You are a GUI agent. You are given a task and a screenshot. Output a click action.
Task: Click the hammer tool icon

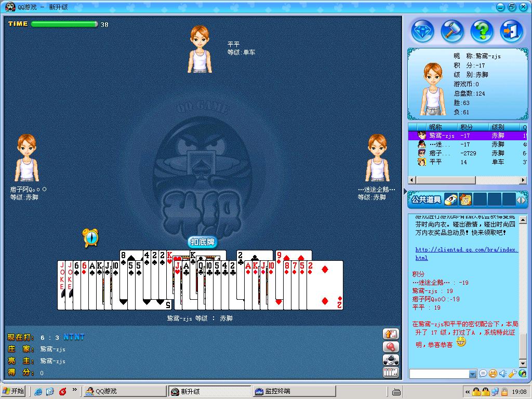click(x=452, y=31)
